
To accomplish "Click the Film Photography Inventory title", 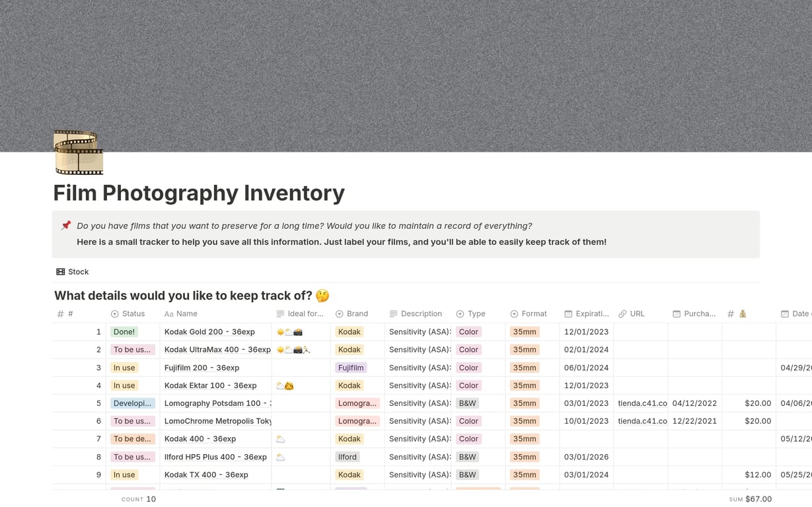I will pyautogui.click(x=199, y=193).
